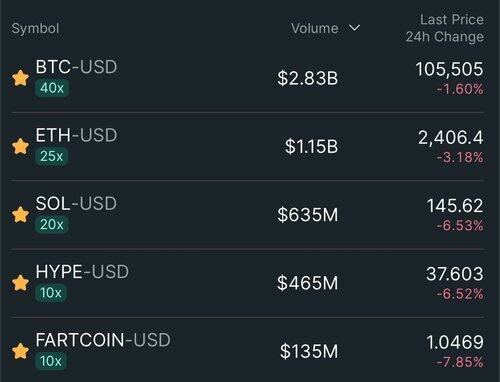
Task: Click the 20x leverage badge under SOL-USD
Action: (52, 225)
